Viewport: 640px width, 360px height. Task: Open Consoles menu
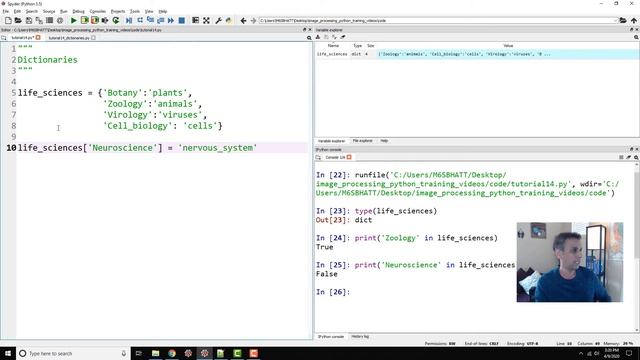98,11
